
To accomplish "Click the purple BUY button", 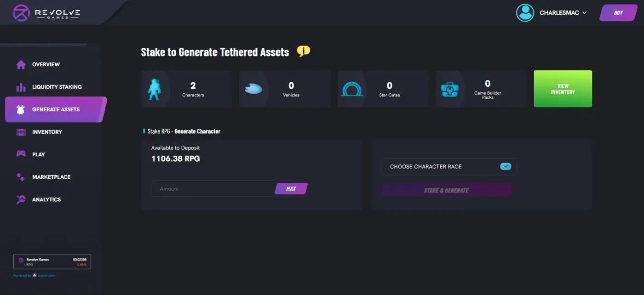I will click(x=618, y=13).
